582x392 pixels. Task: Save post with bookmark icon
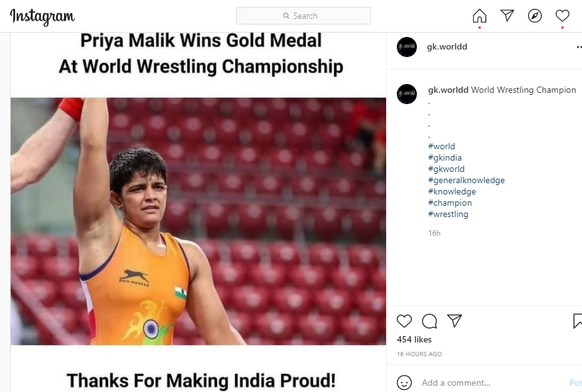point(578,321)
